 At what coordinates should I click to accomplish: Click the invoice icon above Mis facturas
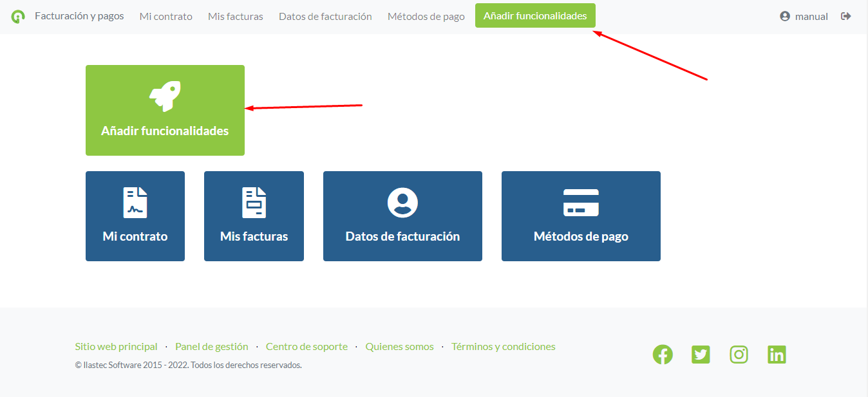click(x=254, y=202)
